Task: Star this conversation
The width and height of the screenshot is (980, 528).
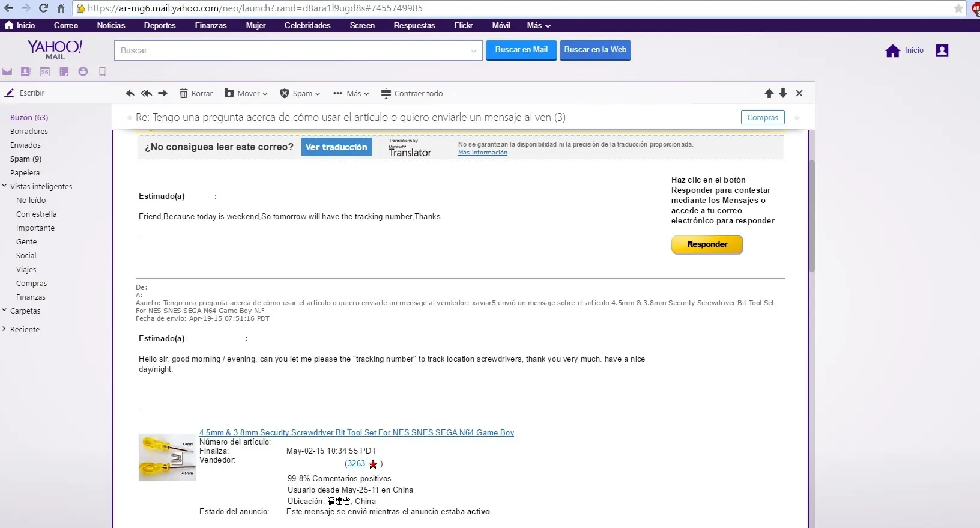Action: 797,118
